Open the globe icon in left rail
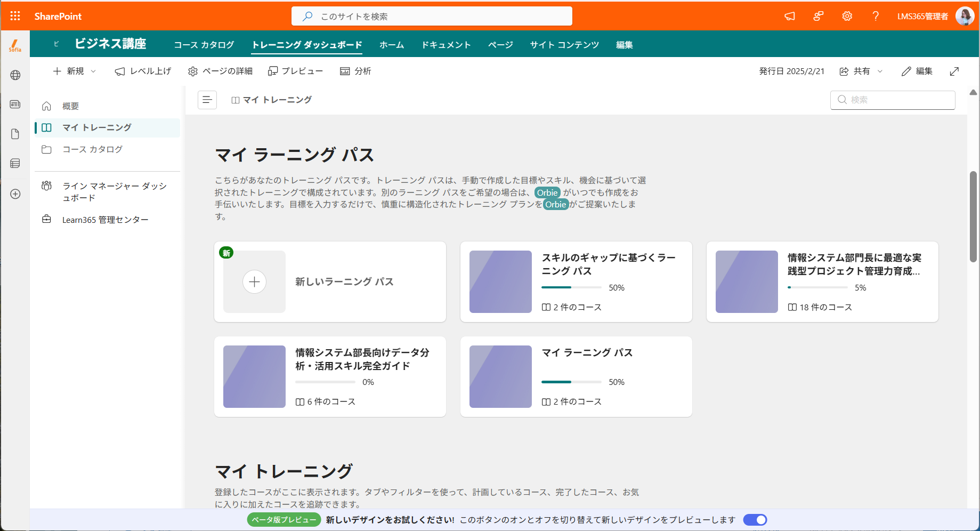 15,75
